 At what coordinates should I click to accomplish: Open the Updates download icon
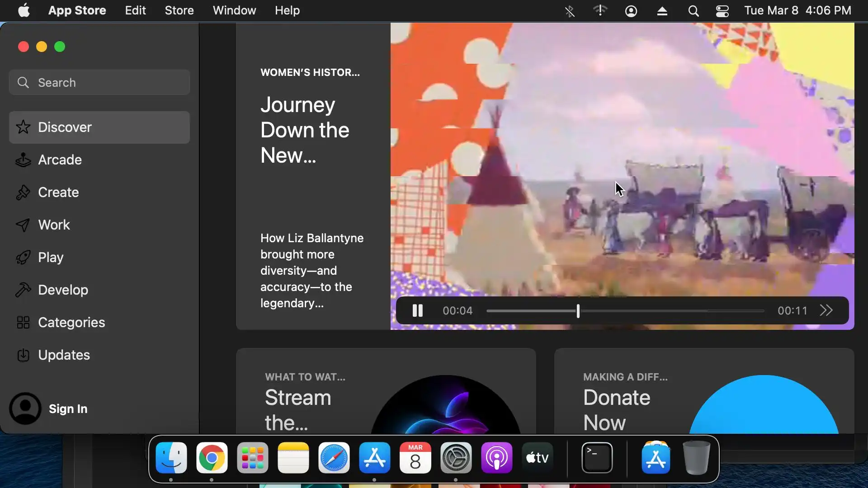[23, 355]
